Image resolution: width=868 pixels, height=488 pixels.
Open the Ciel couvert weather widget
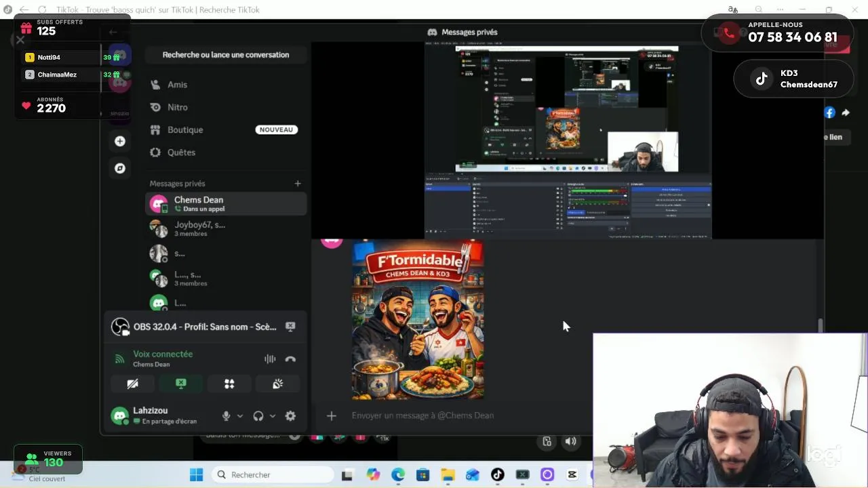pyautogui.click(x=39, y=474)
